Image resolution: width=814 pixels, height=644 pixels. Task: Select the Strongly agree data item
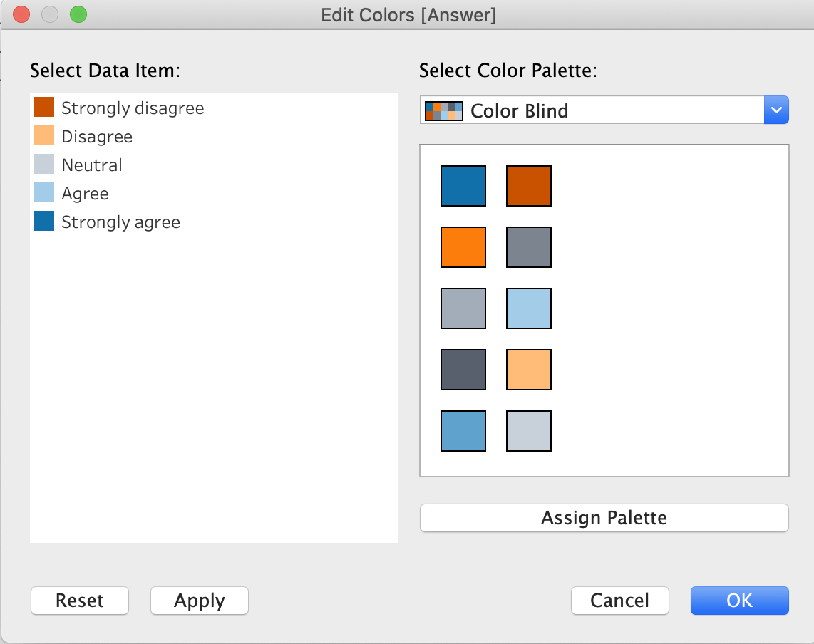pyautogui.click(x=120, y=222)
